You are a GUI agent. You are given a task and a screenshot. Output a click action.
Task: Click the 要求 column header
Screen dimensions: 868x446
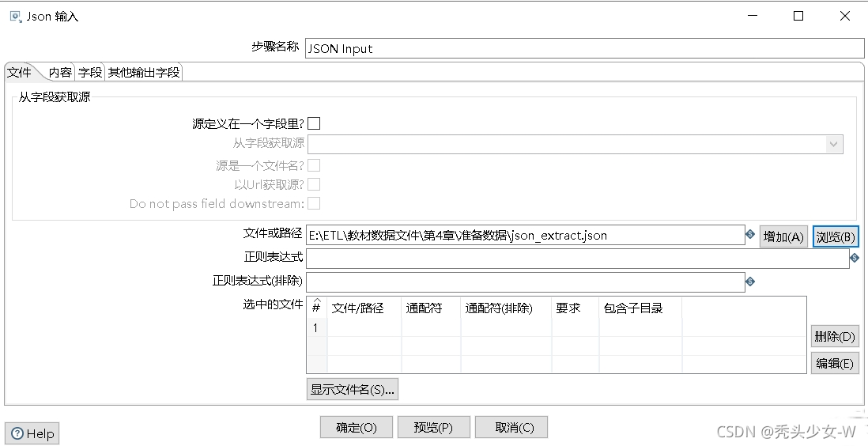click(x=576, y=308)
